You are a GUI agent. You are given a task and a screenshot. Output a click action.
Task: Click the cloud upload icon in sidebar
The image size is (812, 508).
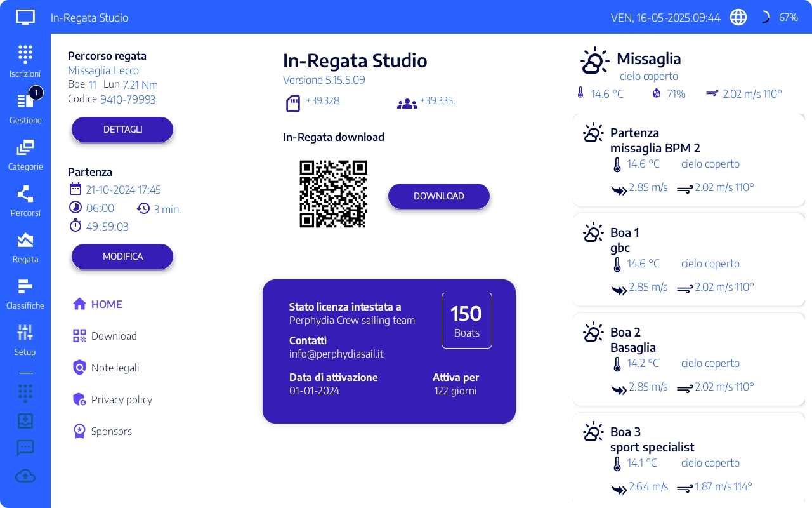tap(25, 476)
